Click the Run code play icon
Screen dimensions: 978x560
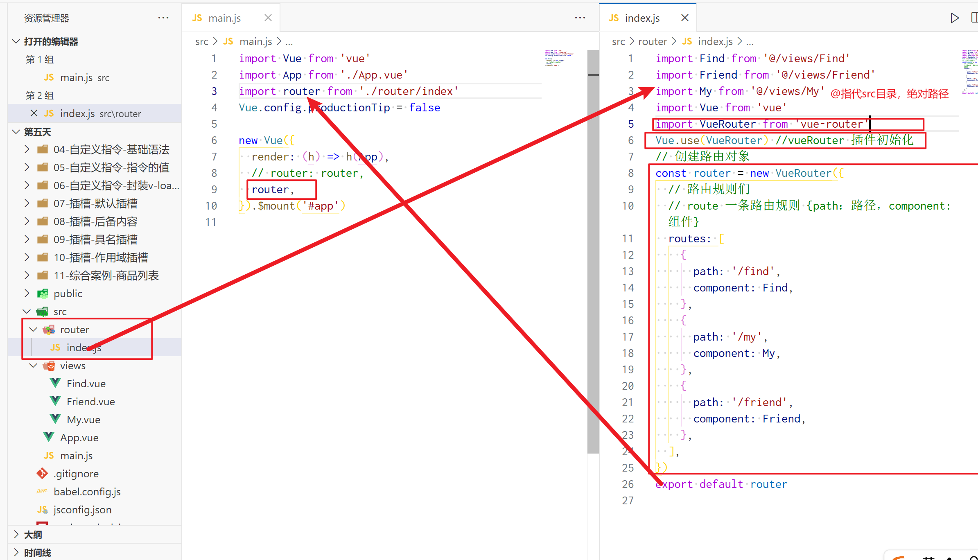(954, 18)
